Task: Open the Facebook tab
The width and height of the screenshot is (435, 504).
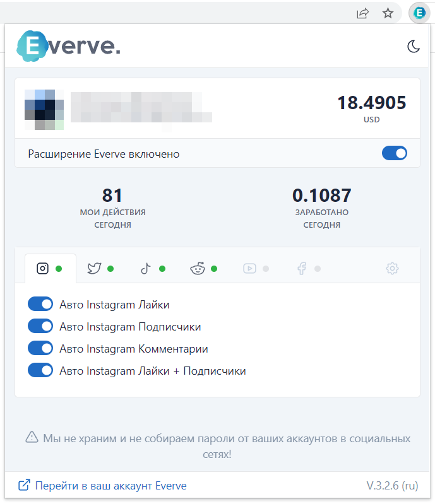Action: point(308,268)
